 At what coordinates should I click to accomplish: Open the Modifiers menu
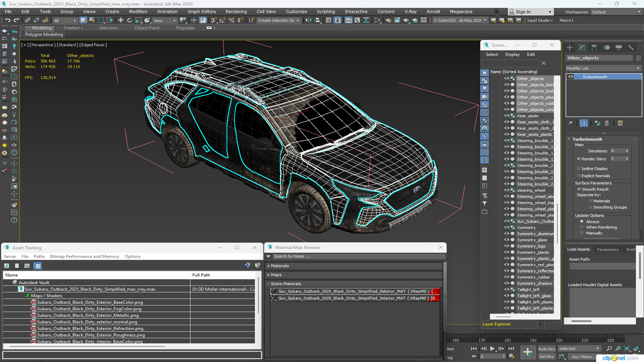click(x=138, y=11)
